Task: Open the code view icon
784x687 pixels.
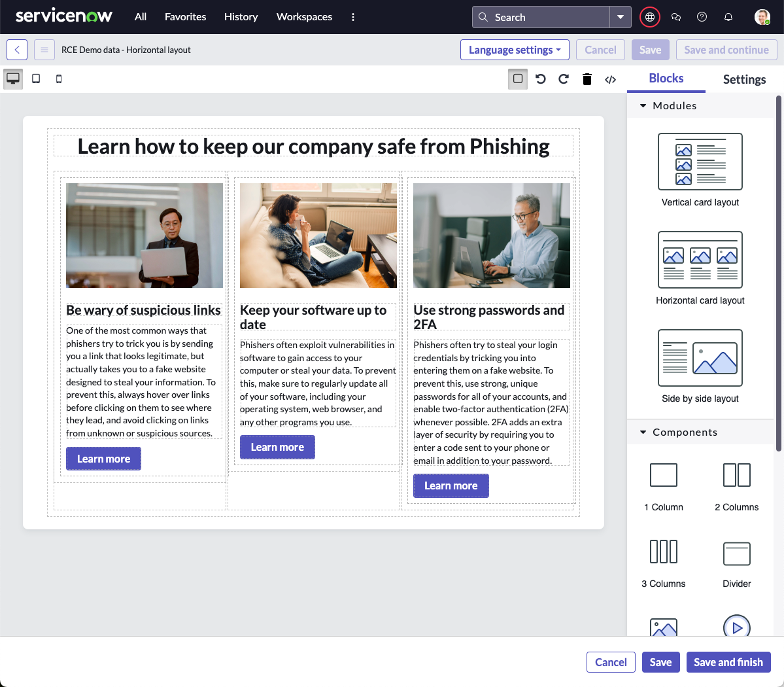Action: (611, 79)
